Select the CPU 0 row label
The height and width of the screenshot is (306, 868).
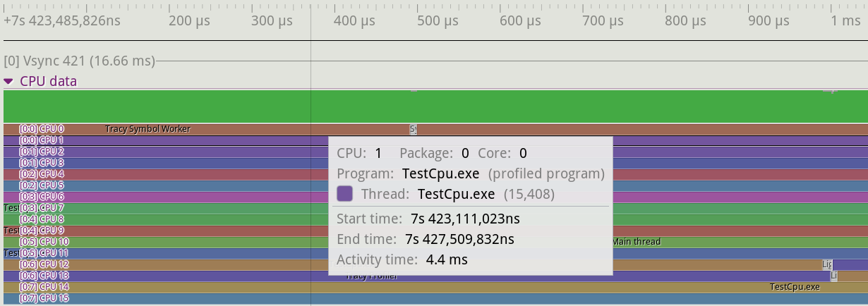click(x=42, y=129)
